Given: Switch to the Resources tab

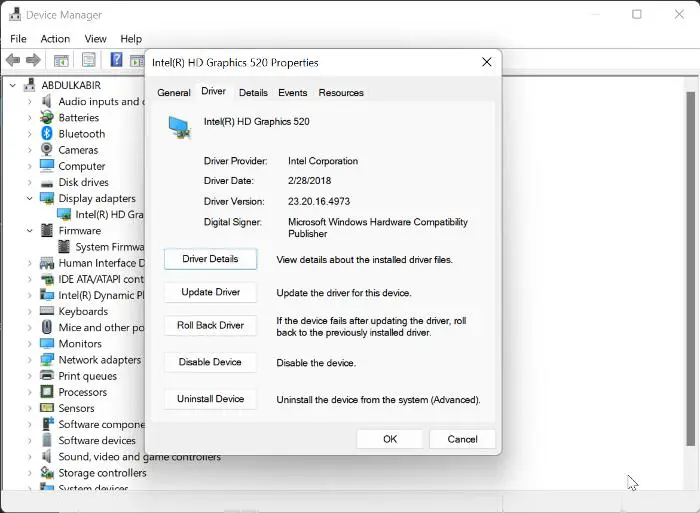Looking at the screenshot, I should pos(341,92).
